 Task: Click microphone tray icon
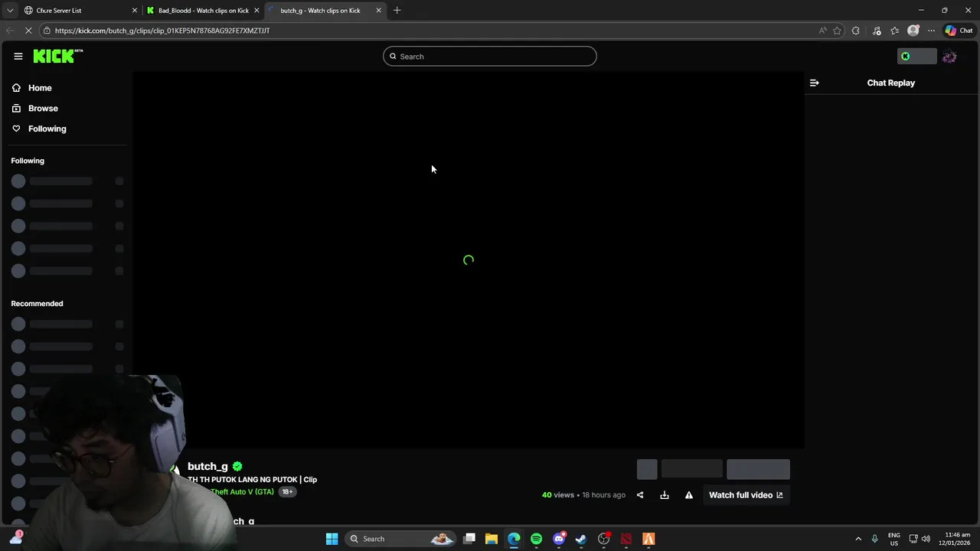point(874,539)
